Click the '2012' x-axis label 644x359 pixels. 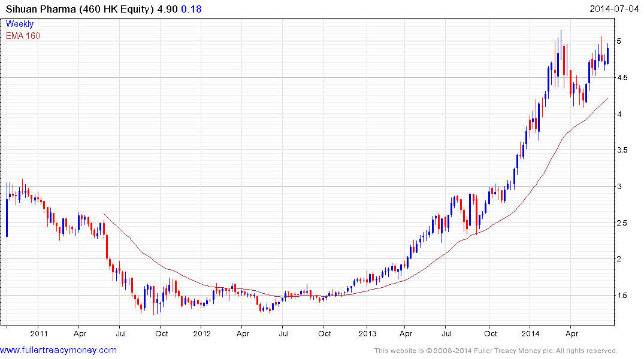coord(202,333)
